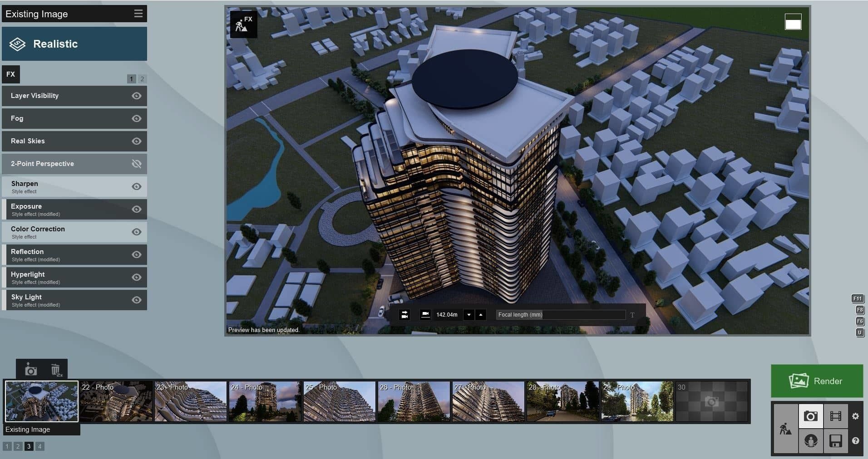Viewport: 868px width, 459px height.
Task: Select the Fog effect row
Action: pos(74,118)
